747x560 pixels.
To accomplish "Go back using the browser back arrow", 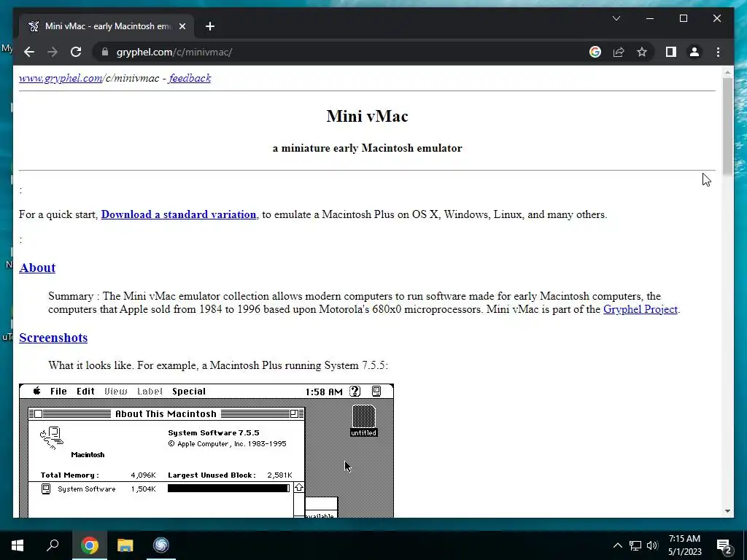I will point(29,52).
